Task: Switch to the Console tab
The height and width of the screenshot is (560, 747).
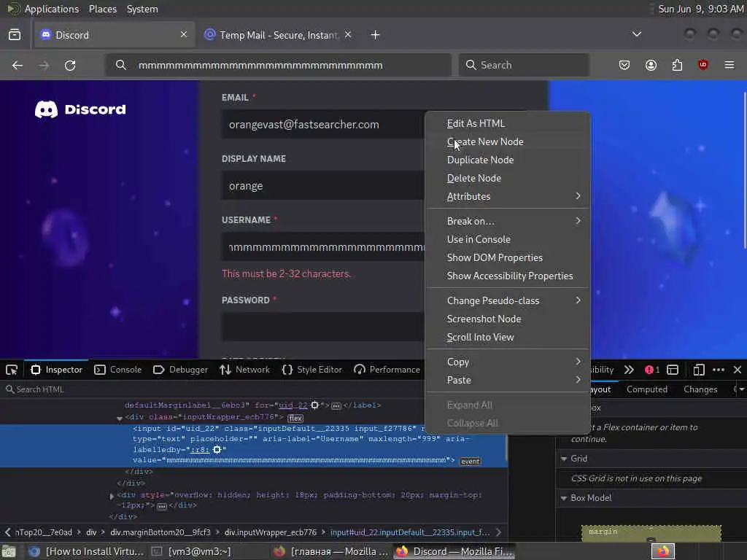Action: (x=118, y=370)
